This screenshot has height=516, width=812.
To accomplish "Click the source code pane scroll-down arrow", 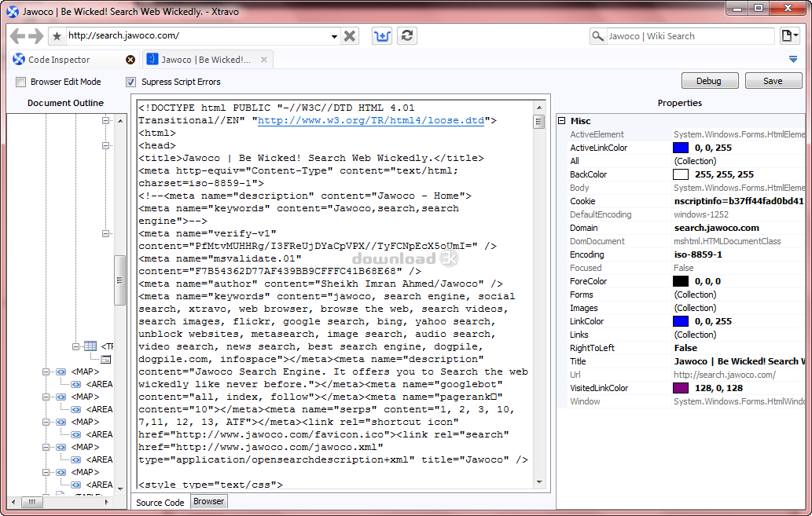I will [x=539, y=482].
